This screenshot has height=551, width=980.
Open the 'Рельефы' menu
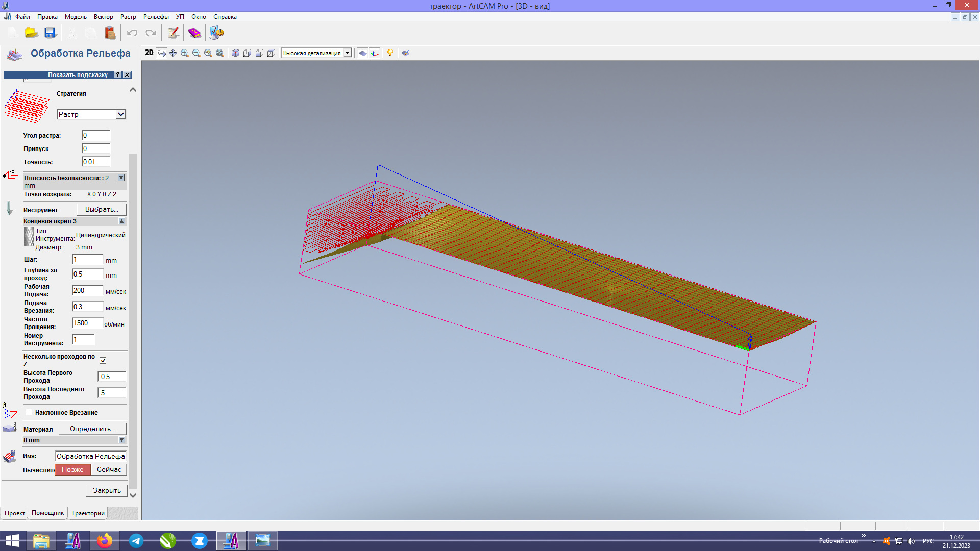[156, 17]
